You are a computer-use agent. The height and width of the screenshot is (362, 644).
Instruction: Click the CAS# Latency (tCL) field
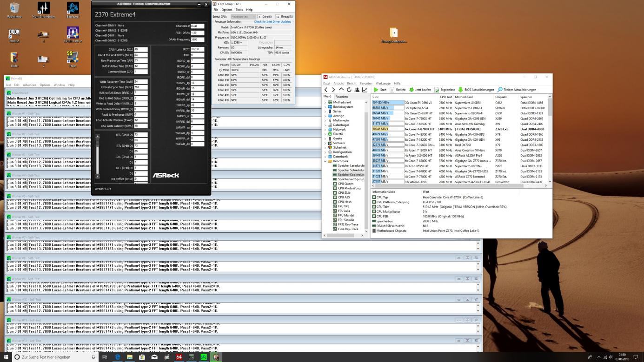point(141,49)
